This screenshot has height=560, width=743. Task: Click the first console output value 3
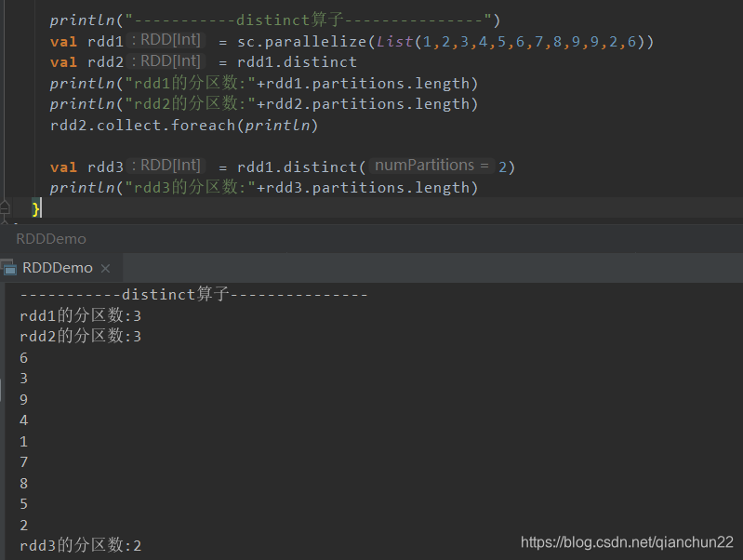23,379
